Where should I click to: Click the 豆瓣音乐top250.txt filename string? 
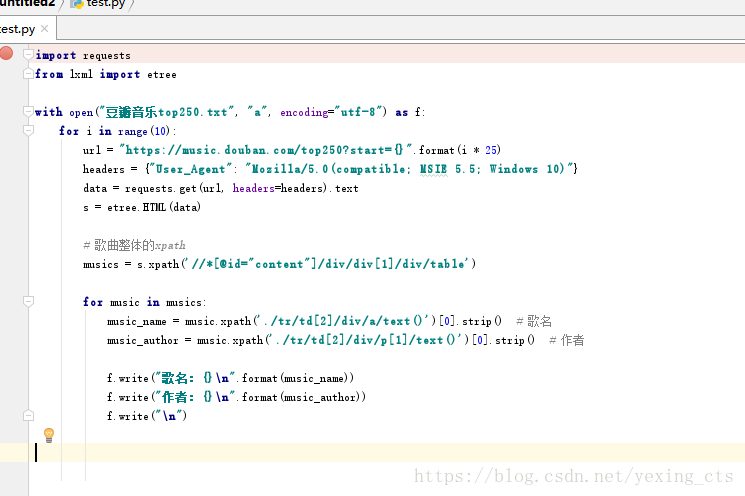click(166, 112)
